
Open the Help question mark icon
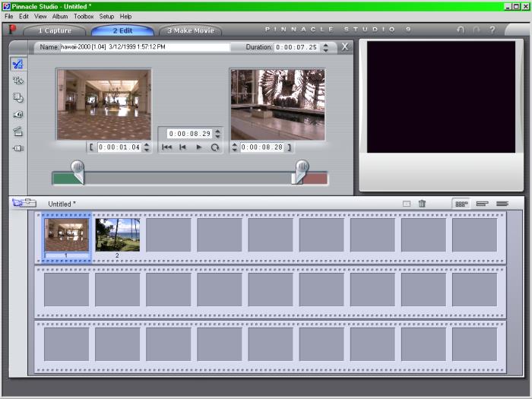(x=492, y=30)
